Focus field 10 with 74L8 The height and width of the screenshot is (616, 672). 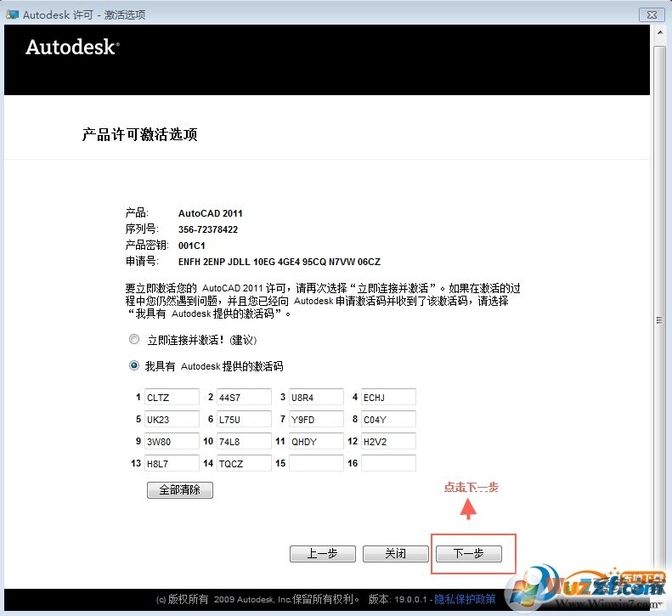tap(244, 441)
